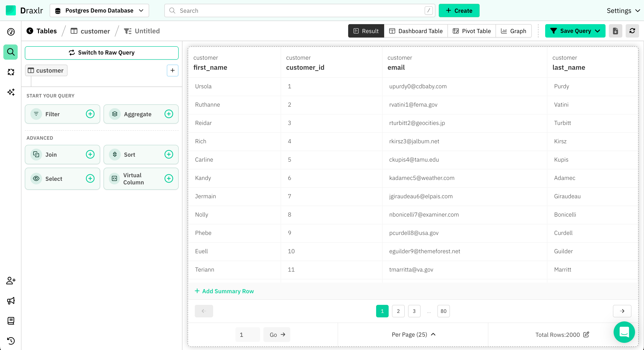Edit total rows with pencil icon

point(586,335)
